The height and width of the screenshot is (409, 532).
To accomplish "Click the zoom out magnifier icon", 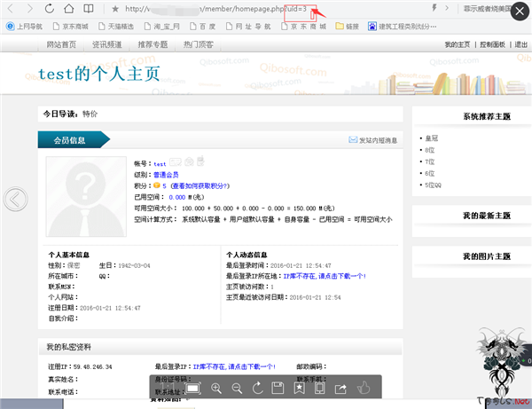I will 237,389.
